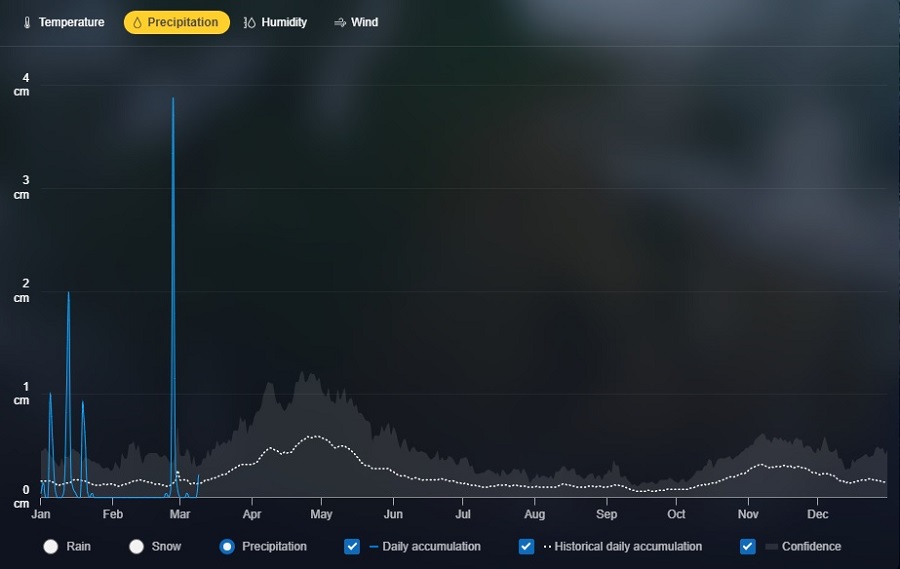Click the 2 cm peak in mid-January
The height and width of the screenshot is (569, 900).
[68, 293]
